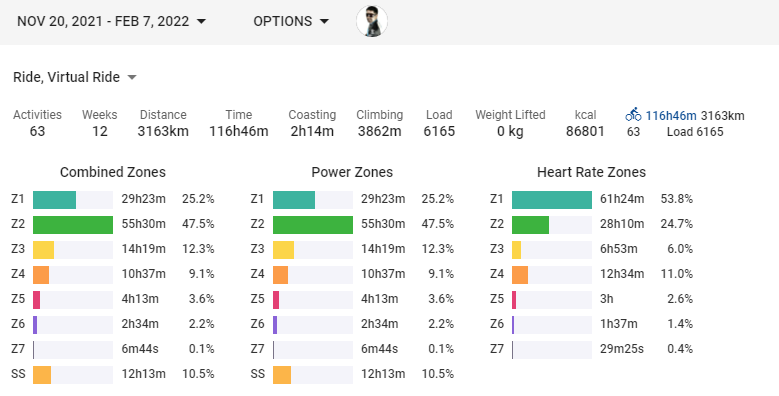The height and width of the screenshot is (396, 779).
Task: Open the date range dropdown NOV 20, 2021 - FEB 7, 2022
Action: pos(111,21)
